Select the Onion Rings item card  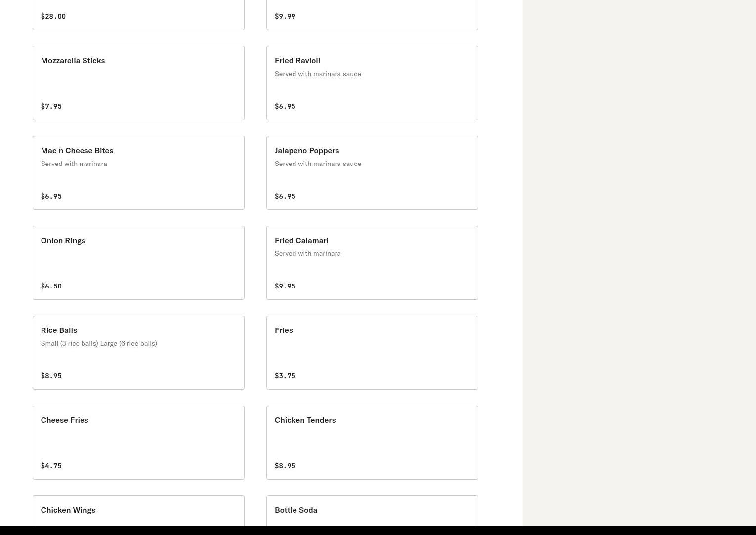138,263
